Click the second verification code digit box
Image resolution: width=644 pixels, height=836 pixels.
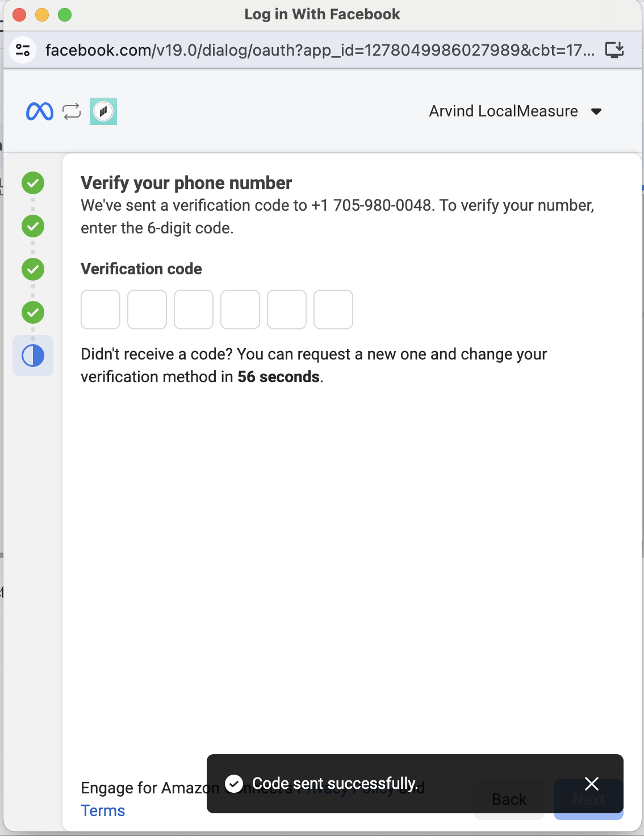tap(147, 310)
